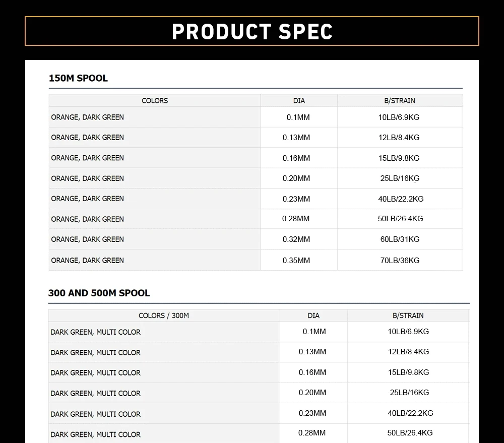
Task: Select ORANGE, DARK GREEN in the 0.35MM row
Action: 88,261
